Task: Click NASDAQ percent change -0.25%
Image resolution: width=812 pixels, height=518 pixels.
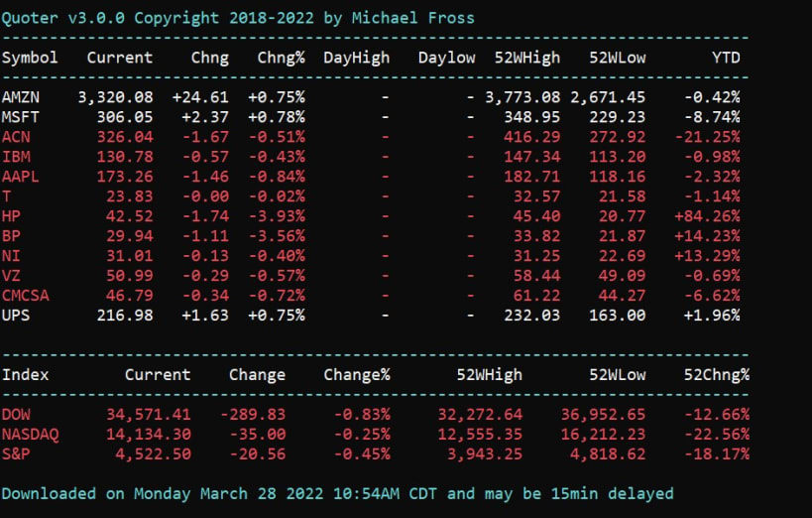Action: [362, 435]
